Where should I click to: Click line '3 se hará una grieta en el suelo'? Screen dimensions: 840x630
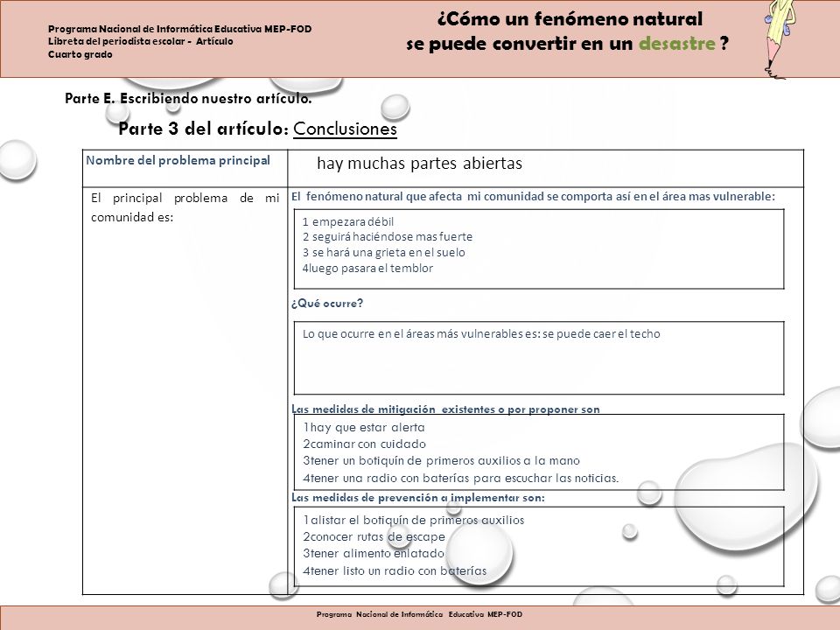(x=383, y=252)
